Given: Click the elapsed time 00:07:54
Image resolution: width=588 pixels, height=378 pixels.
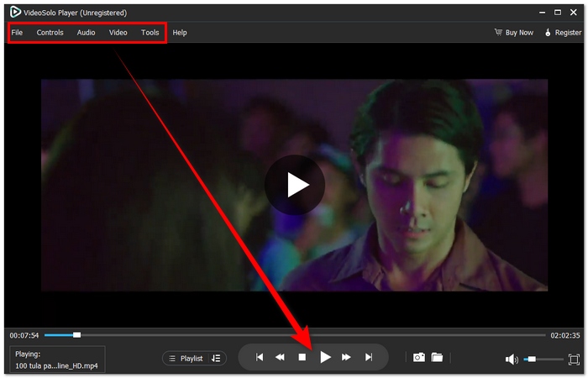Looking at the screenshot, I should (x=24, y=335).
